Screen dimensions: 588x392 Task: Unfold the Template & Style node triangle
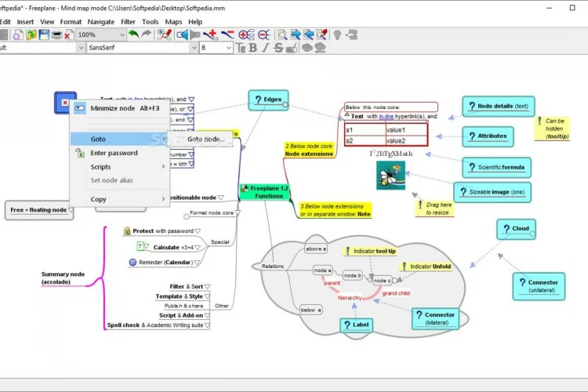click(207, 296)
